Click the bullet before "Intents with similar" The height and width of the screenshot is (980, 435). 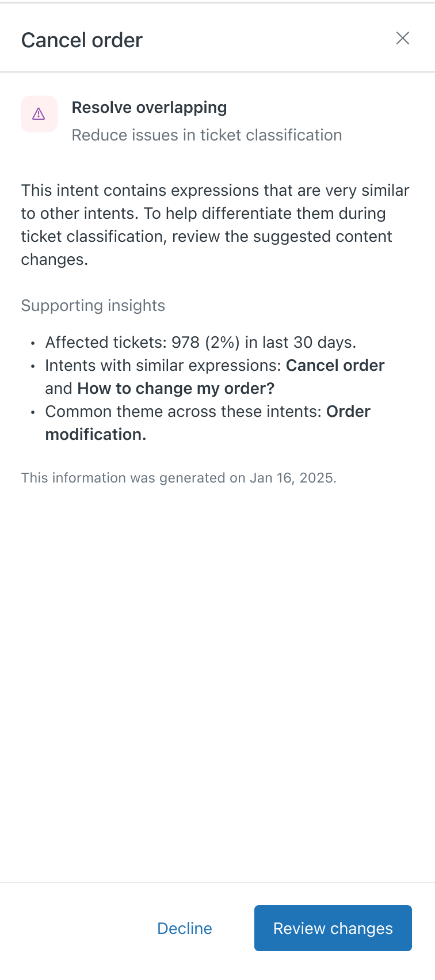(x=33, y=367)
